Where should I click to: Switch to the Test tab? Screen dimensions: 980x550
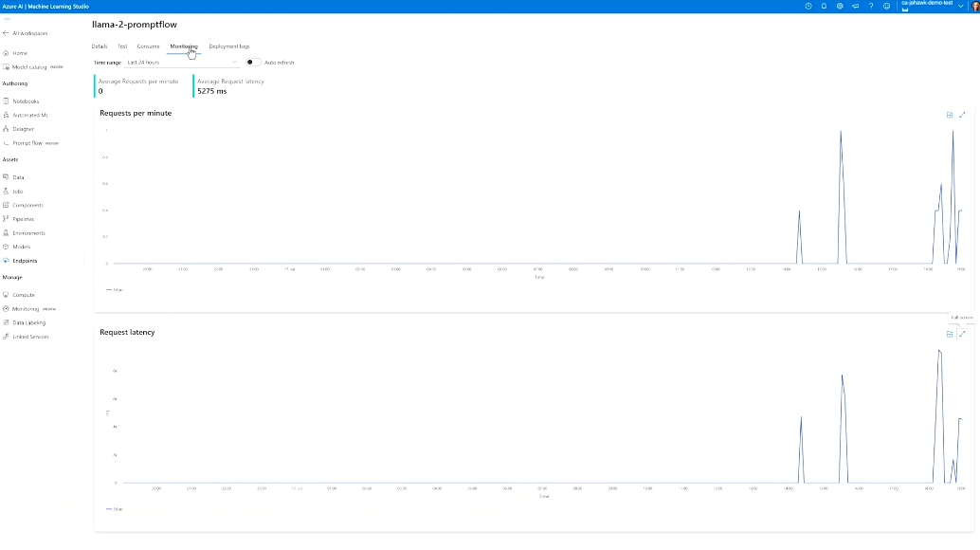point(122,46)
